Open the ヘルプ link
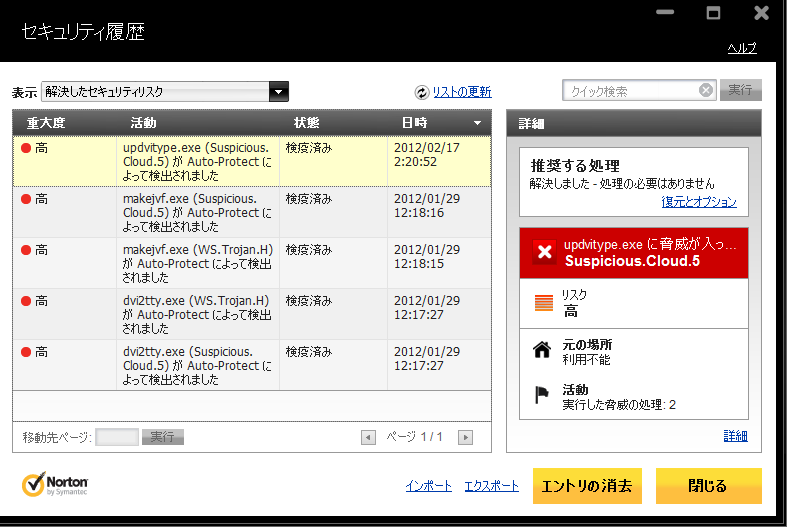The height and width of the screenshot is (527, 787). [x=742, y=48]
